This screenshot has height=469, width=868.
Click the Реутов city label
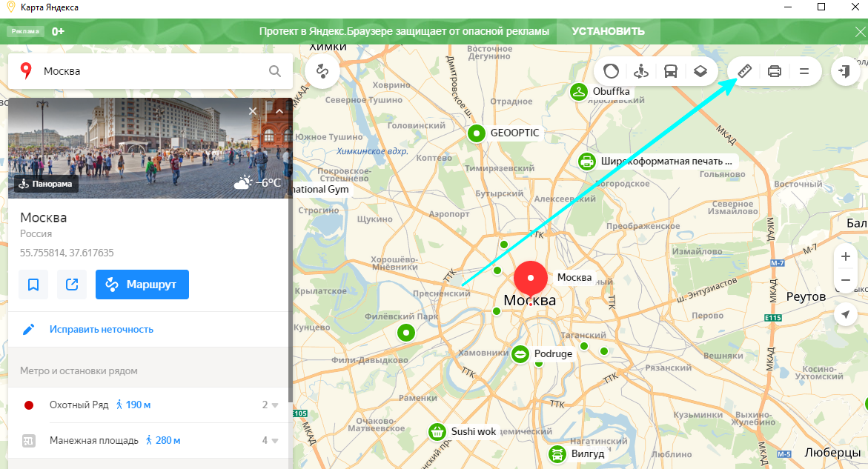click(806, 297)
